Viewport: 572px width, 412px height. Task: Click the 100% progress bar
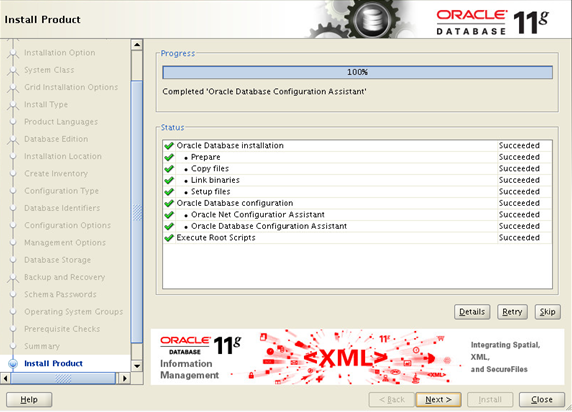358,72
